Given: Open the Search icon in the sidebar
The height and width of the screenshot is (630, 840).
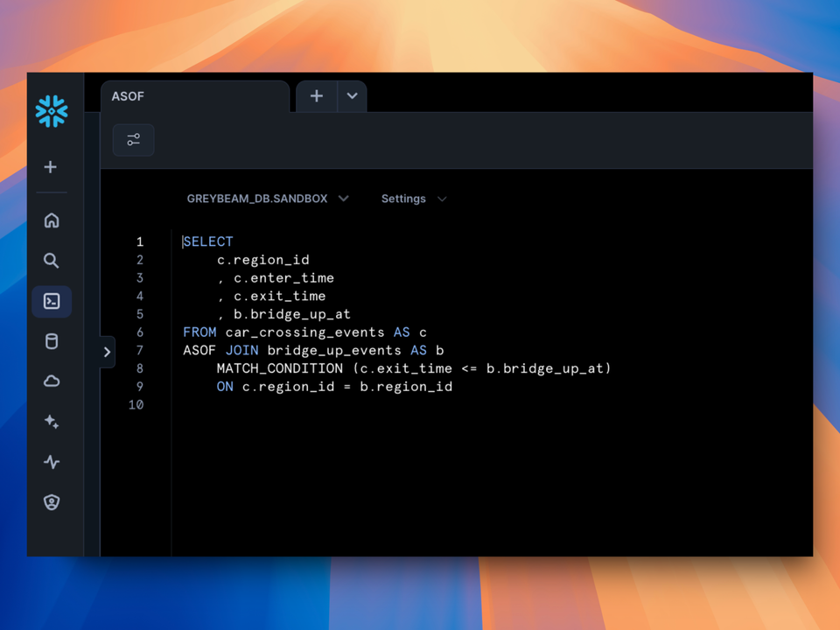Looking at the screenshot, I should pos(51,261).
